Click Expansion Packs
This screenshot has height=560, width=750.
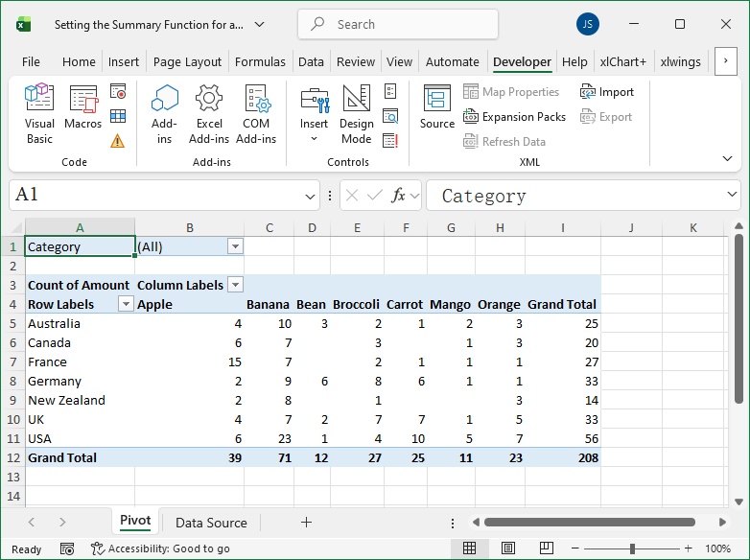[x=514, y=117]
